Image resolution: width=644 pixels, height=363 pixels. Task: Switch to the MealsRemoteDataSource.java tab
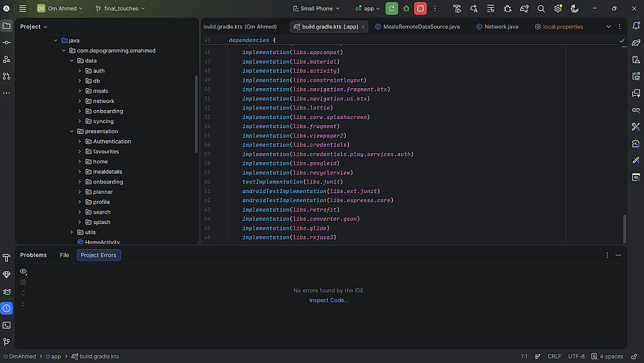pyautogui.click(x=421, y=26)
